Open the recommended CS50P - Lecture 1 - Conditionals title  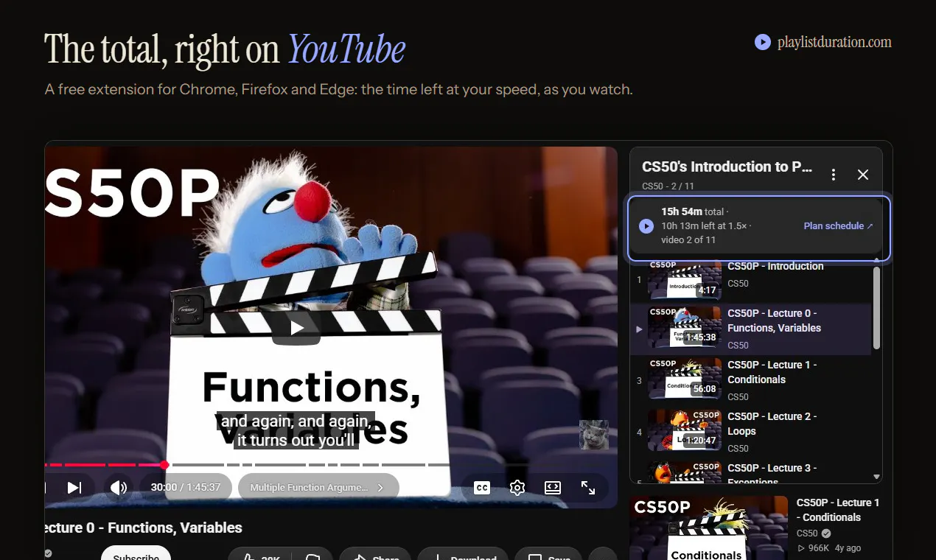point(838,510)
